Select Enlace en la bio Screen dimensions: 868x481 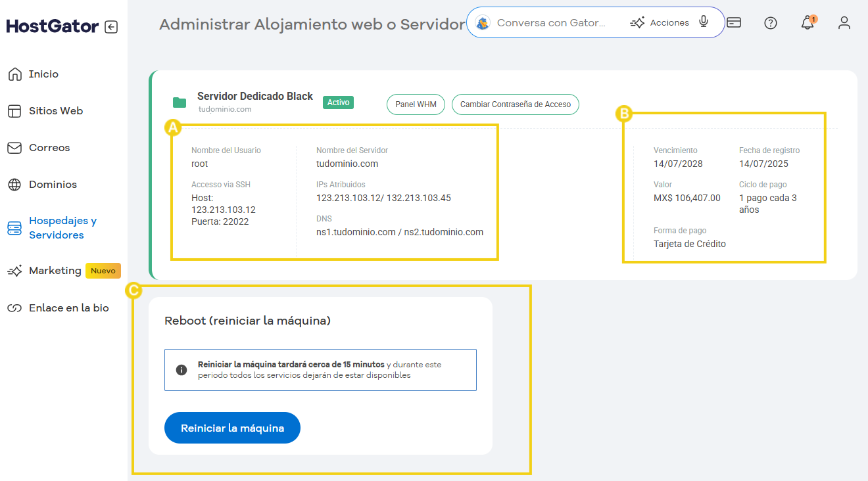click(68, 308)
